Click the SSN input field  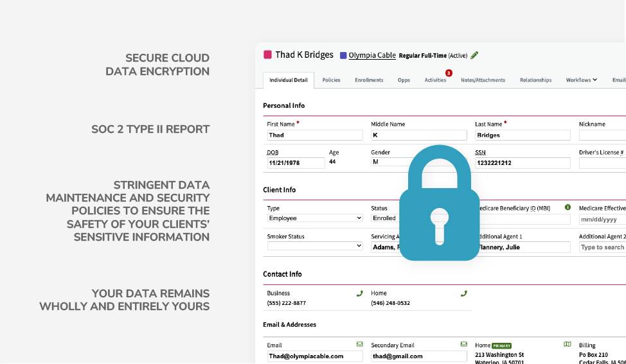click(x=523, y=163)
